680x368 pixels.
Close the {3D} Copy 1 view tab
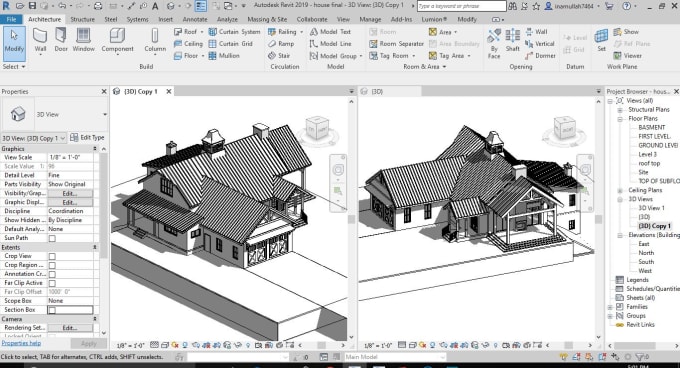(x=169, y=91)
